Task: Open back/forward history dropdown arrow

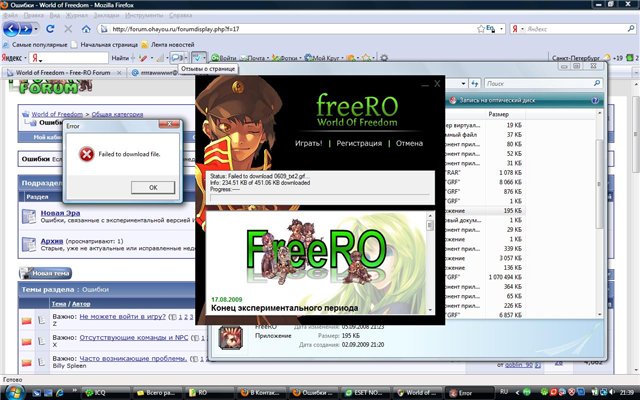Action: tap(36, 29)
